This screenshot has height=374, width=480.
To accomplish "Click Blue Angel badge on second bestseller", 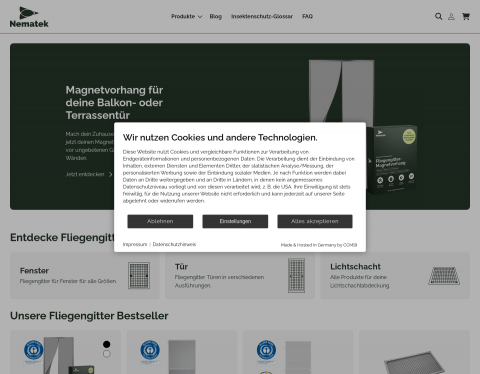I will [150, 351].
